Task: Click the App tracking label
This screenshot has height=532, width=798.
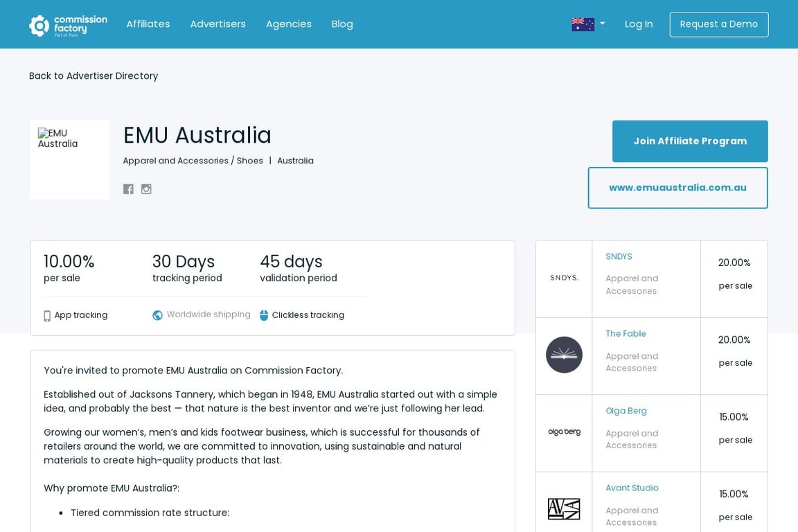Action: tap(81, 315)
